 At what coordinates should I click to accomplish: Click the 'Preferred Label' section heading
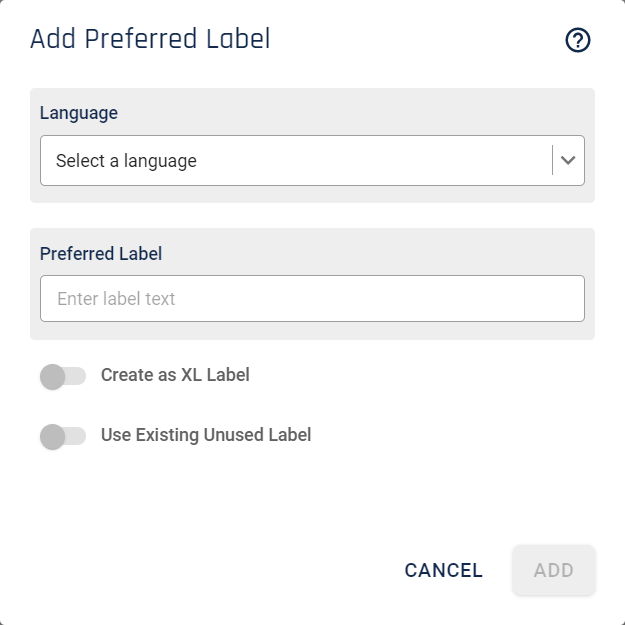click(101, 254)
